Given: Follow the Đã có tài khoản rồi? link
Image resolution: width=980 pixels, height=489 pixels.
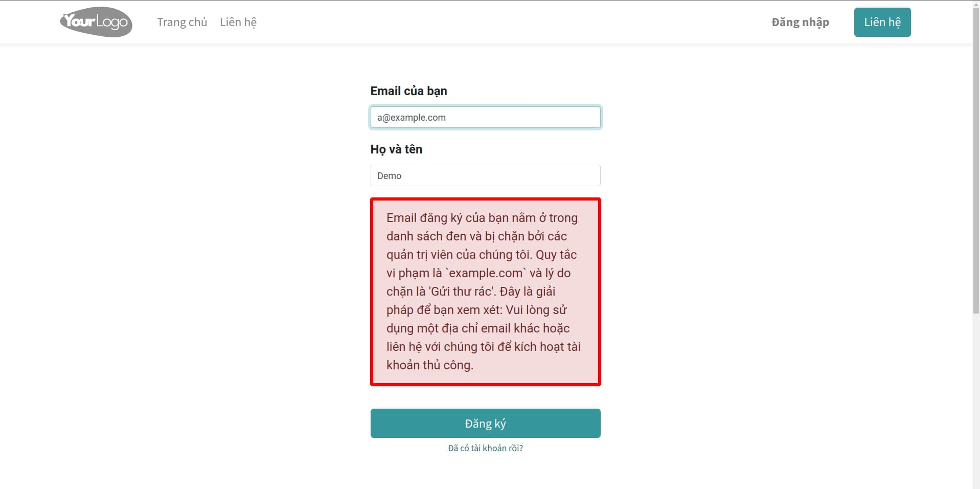Looking at the screenshot, I should click(x=485, y=448).
